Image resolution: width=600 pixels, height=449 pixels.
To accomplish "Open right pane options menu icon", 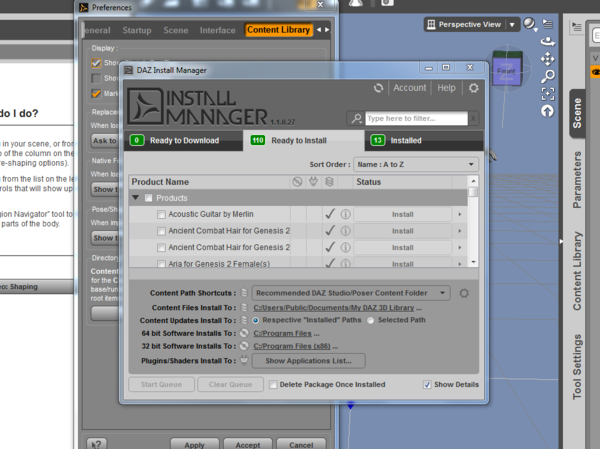I will coord(576,27).
